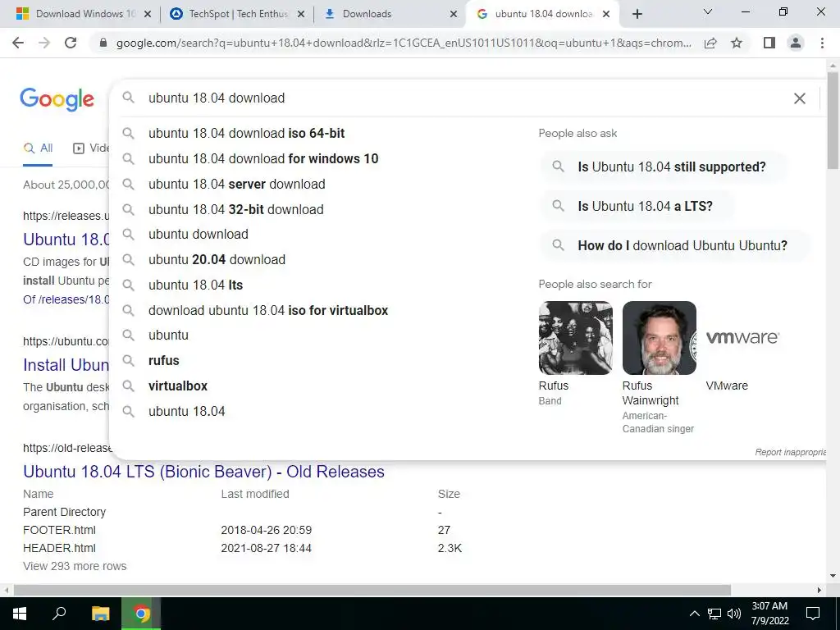
Task: Choose suggestion 'ubuntu 18.04 32-bit download'
Action: point(235,209)
